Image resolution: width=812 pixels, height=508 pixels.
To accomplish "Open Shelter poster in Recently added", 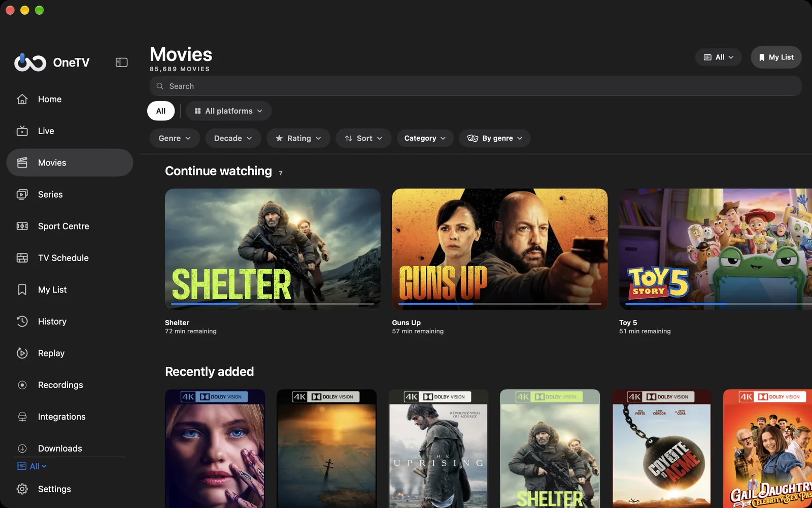I will pyautogui.click(x=550, y=449).
